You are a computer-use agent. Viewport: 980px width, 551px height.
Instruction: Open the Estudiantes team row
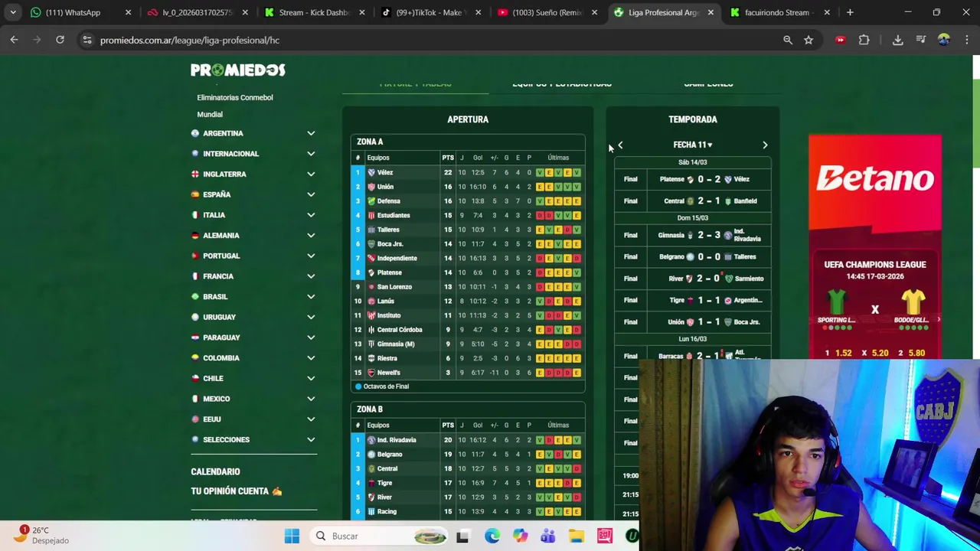[468, 216]
